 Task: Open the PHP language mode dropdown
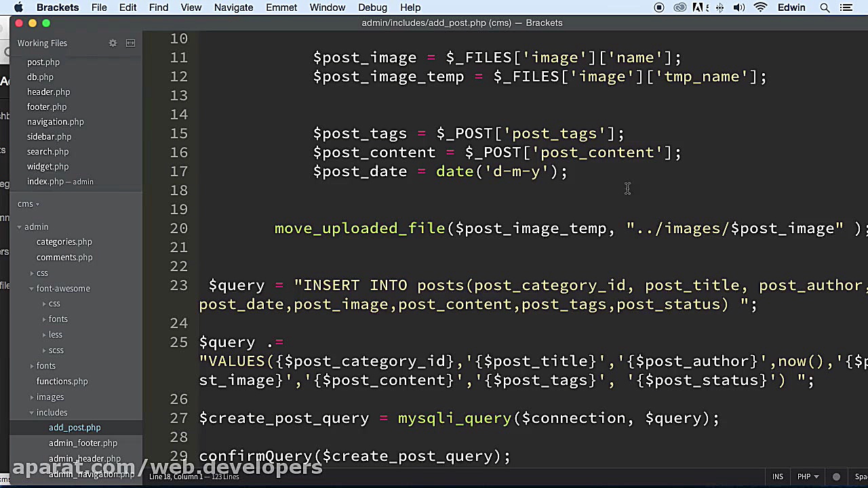coord(806,476)
